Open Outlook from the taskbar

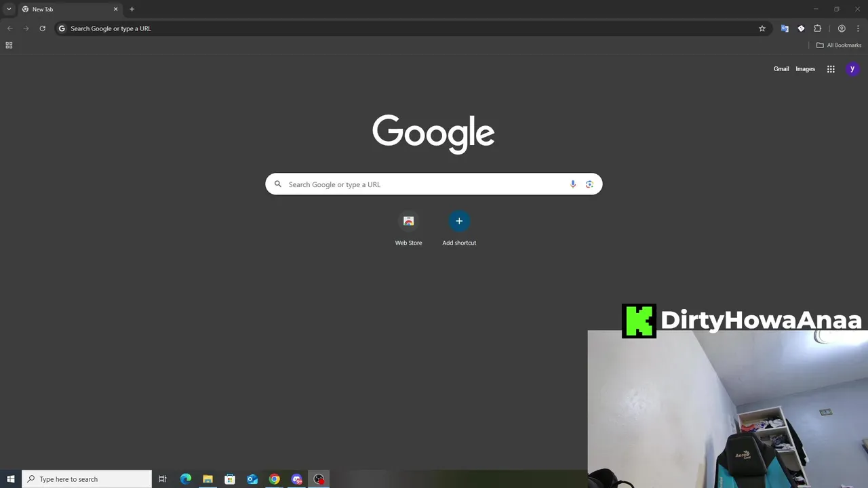click(x=252, y=479)
